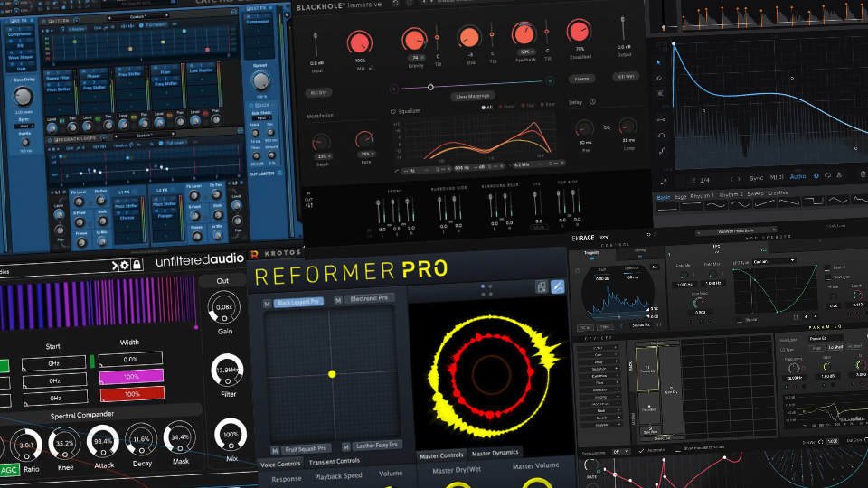Click the gear settings icon in Unfiltered Audio
The height and width of the screenshot is (488, 868).
[125, 266]
